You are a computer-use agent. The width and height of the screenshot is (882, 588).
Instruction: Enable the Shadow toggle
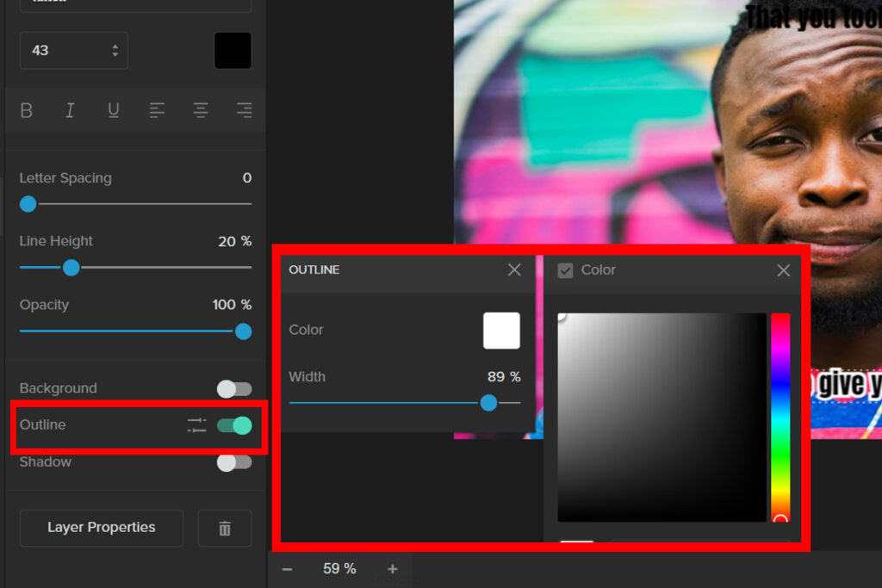pyautogui.click(x=234, y=462)
